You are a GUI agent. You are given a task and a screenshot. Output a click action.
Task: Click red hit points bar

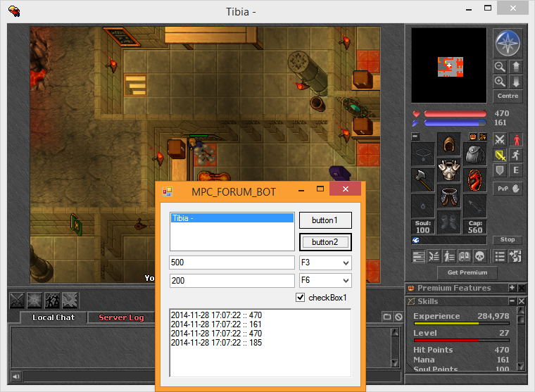(455, 113)
